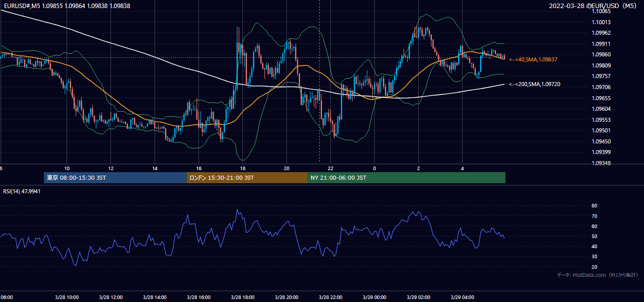Click hour tick 14 under the price chart
This screenshot has height=302, width=644.
[155, 168]
